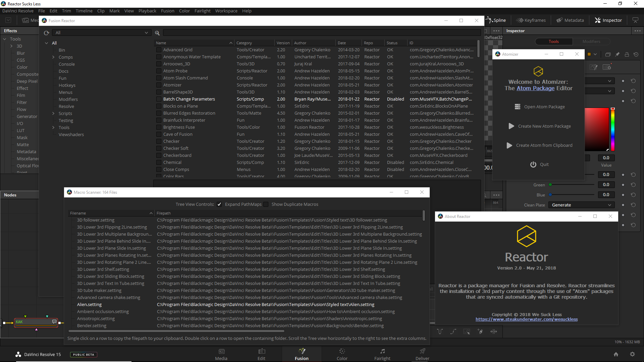Select the smooth polyline tool below the viewer
This screenshot has height=362, width=644.
[x=453, y=331]
